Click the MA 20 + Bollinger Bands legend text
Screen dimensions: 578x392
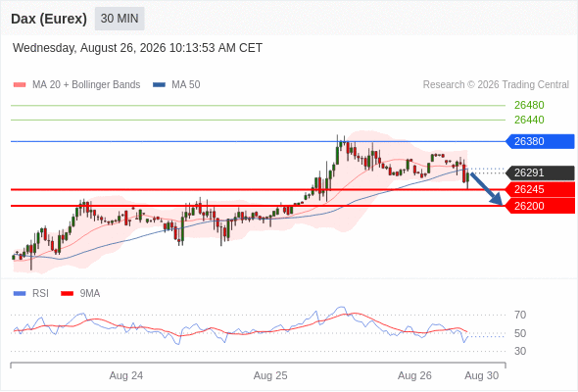tap(86, 85)
